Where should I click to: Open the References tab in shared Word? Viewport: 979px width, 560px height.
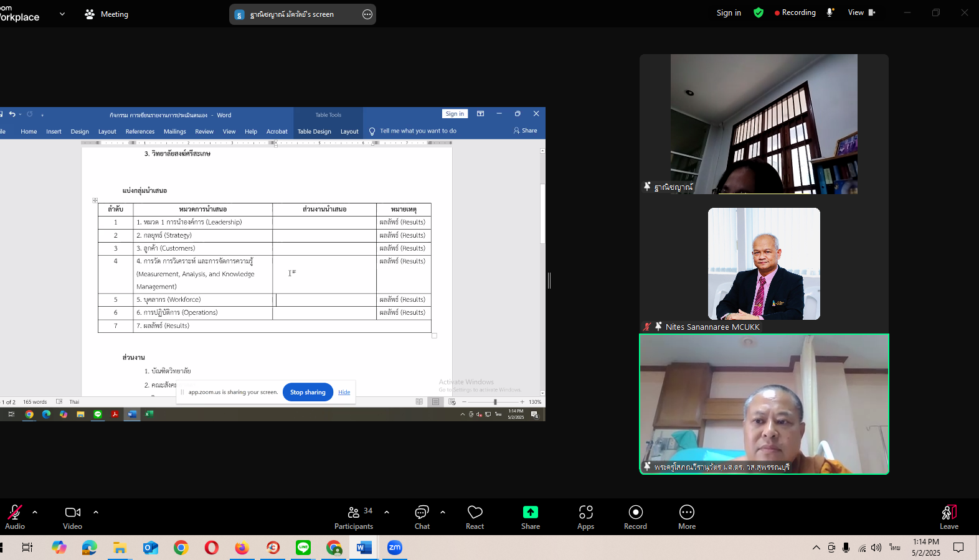click(x=140, y=131)
